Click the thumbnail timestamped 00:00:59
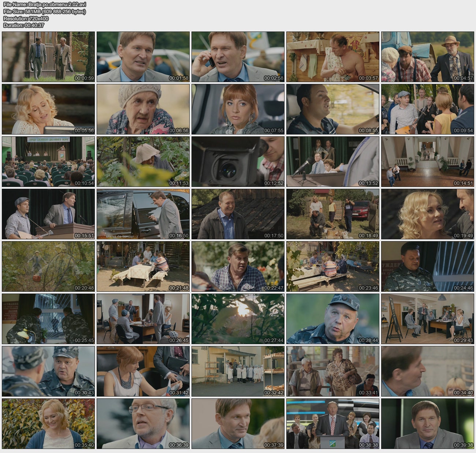 [48, 56]
